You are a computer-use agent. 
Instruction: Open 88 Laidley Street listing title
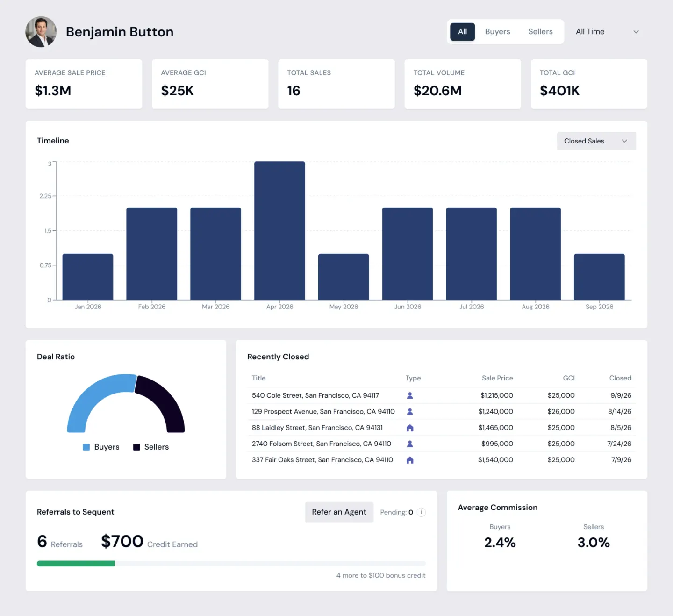click(317, 428)
